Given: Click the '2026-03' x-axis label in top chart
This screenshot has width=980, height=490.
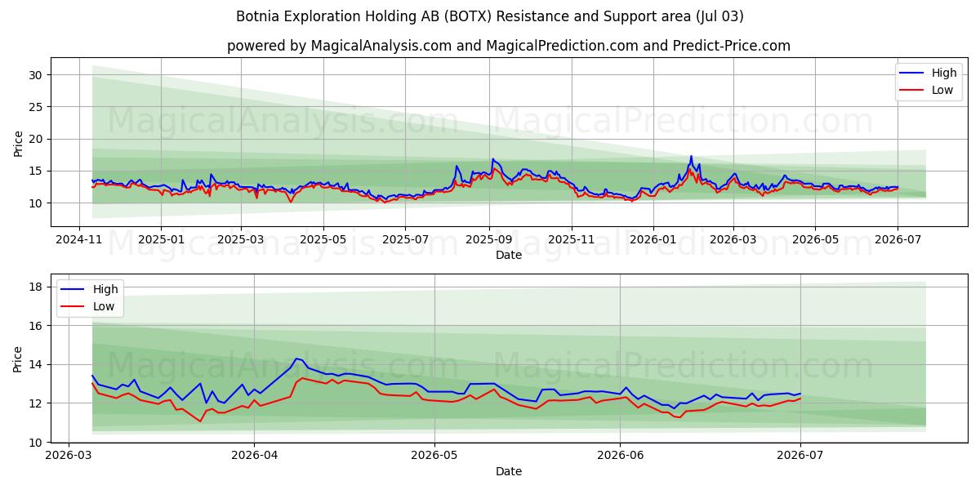Looking at the screenshot, I should tap(733, 241).
